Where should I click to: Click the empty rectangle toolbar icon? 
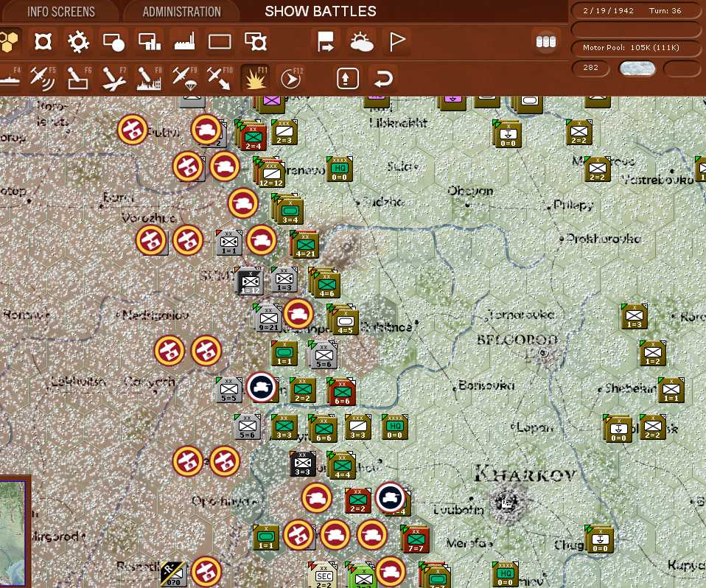click(220, 42)
